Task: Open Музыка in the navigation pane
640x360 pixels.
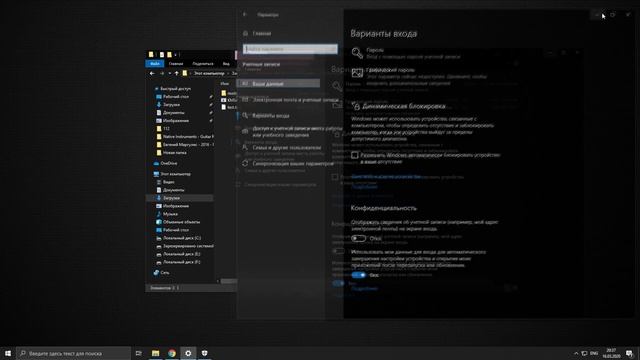Action: (170, 214)
